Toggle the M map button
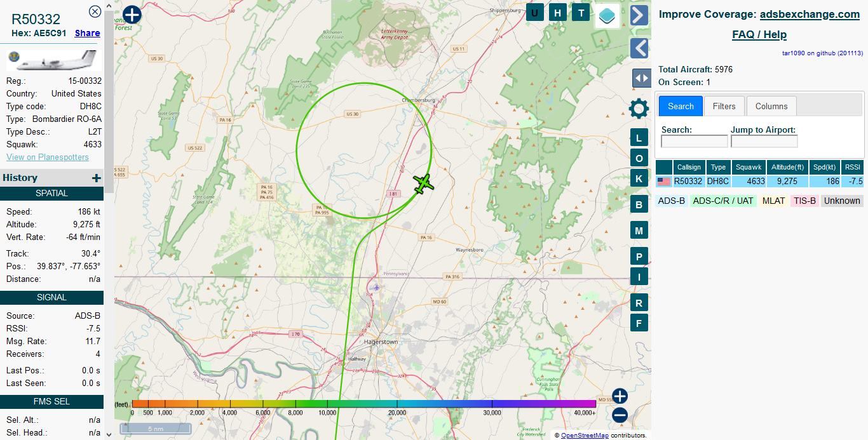868x440 pixels. point(639,230)
